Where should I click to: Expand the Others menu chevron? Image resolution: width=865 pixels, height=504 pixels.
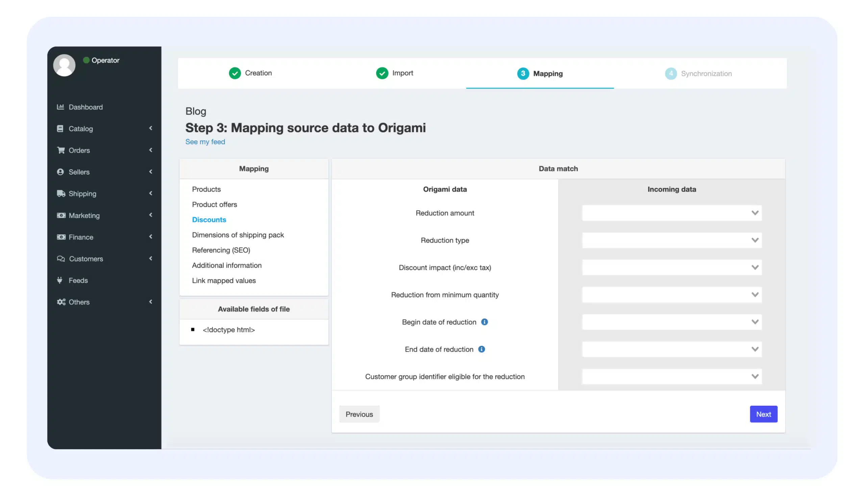150,301
